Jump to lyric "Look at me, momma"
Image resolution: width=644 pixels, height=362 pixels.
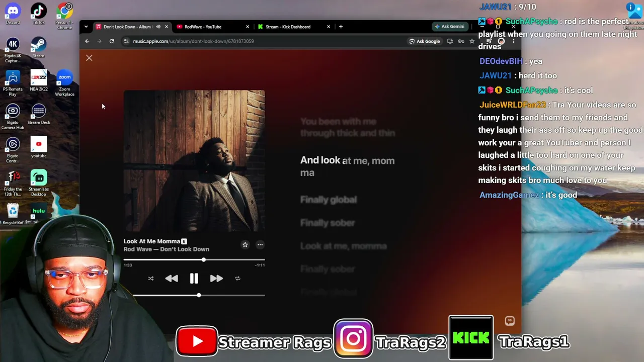pyautogui.click(x=344, y=246)
